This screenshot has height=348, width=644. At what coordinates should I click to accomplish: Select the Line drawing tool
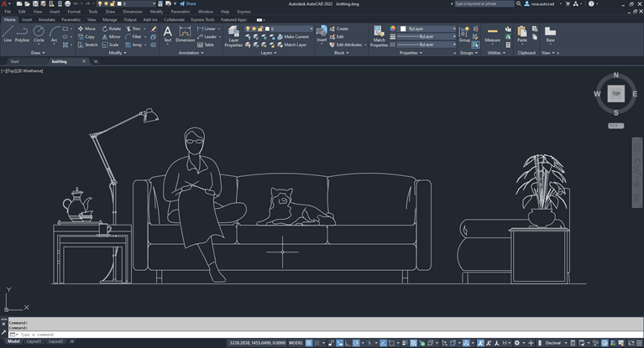[8, 34]
